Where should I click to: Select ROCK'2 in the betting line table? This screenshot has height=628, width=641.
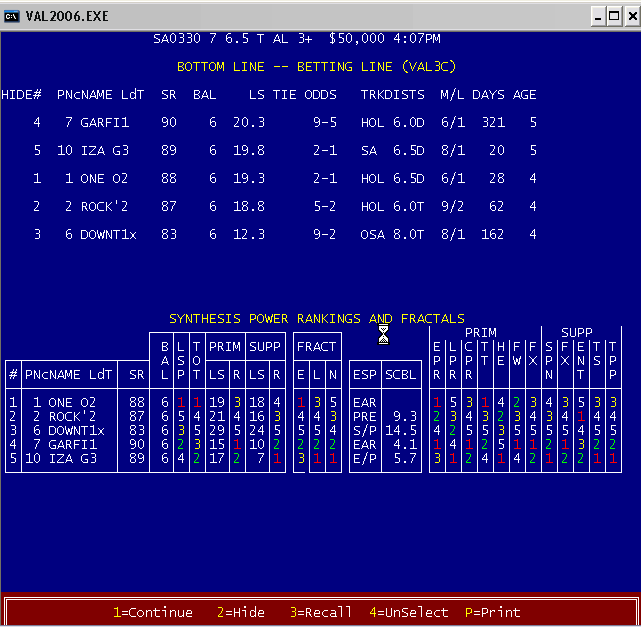pos(104,206)
